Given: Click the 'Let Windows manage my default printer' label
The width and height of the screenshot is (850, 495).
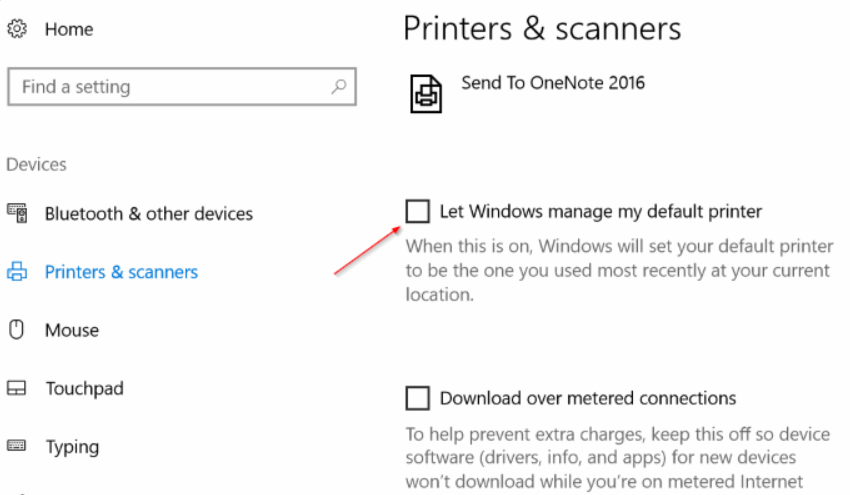Looking at the screenshot, I should click(600, 211).
